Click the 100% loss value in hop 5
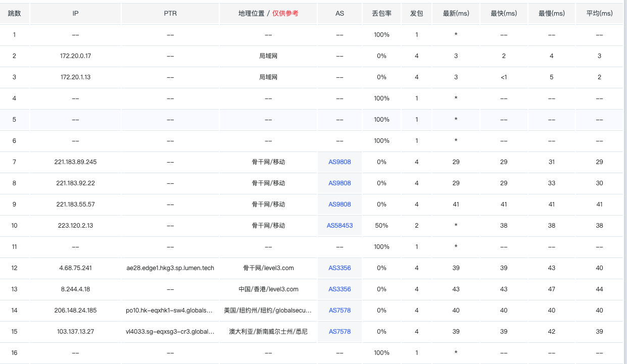627x364 pixels. [381, 120]
